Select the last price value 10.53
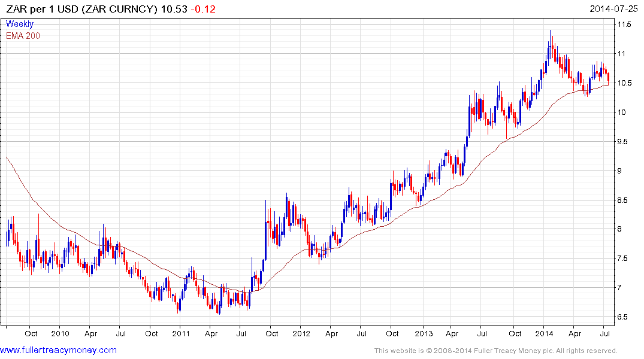This screenshot has height=359, width=644. click(x=174, y=9)
